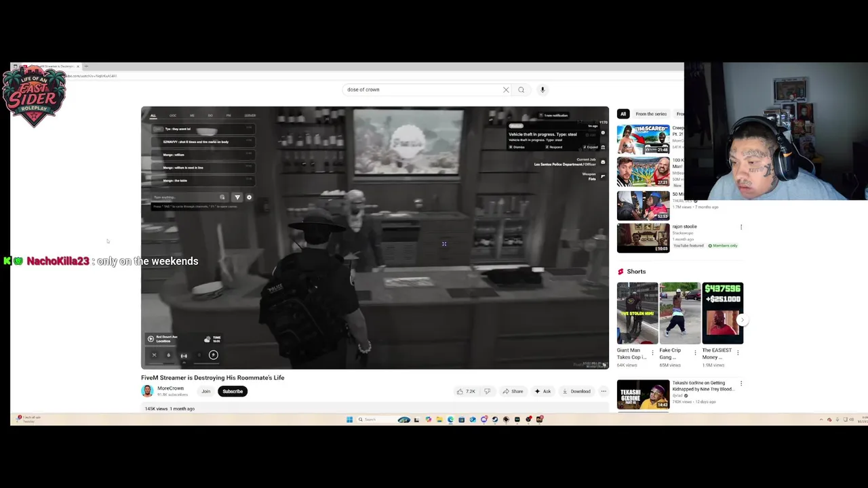Join MoreCrown channel membership

click(205, 391)
